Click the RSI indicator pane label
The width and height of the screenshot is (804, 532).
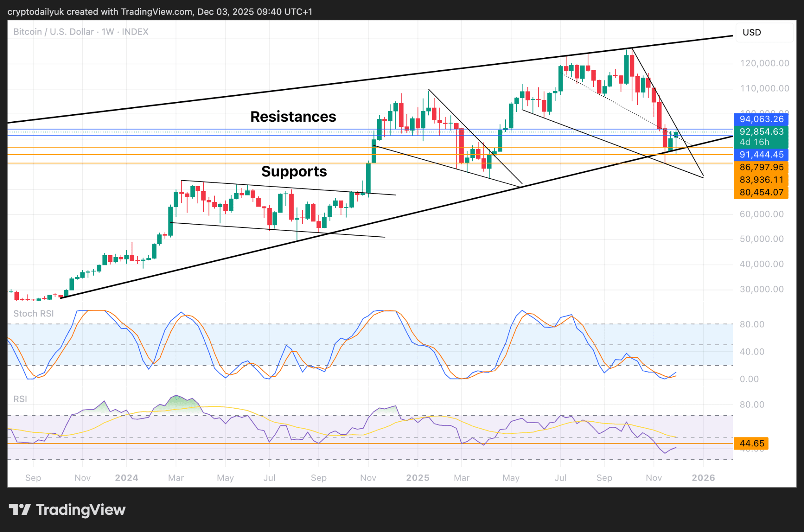click(x=20, y=399)
